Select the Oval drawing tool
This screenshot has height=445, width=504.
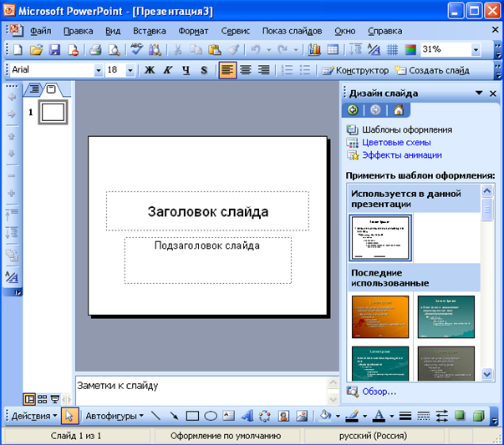click(211, 416)
